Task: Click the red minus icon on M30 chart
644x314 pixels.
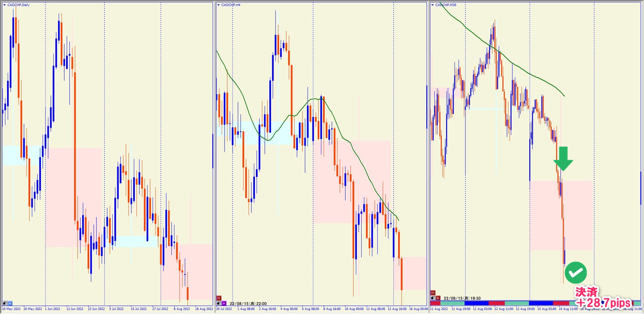Action: point(433,293)
